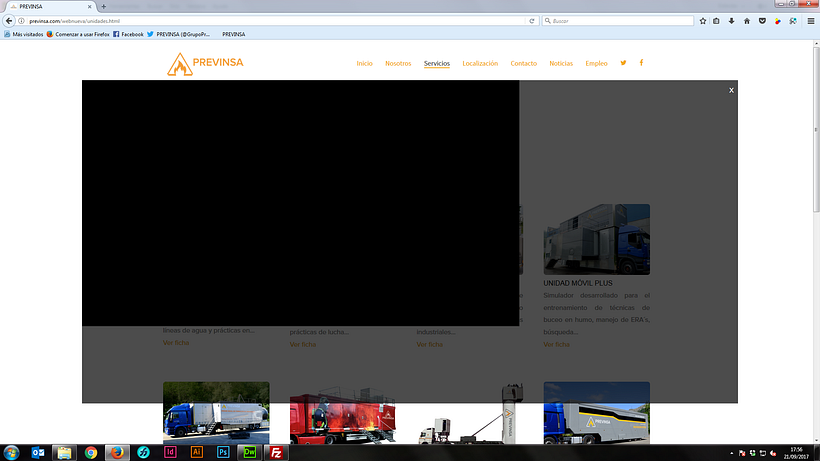
Task: Click the red fire trailer thumbnail
Action: (x=343, y=416)
